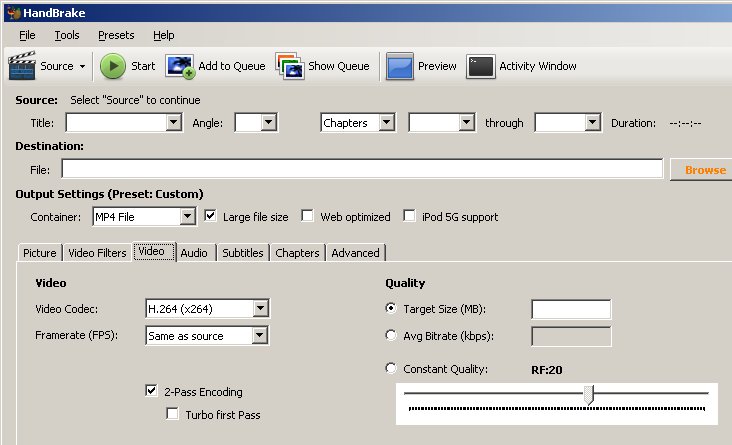Click the green Start play icon

click(113, 66)
